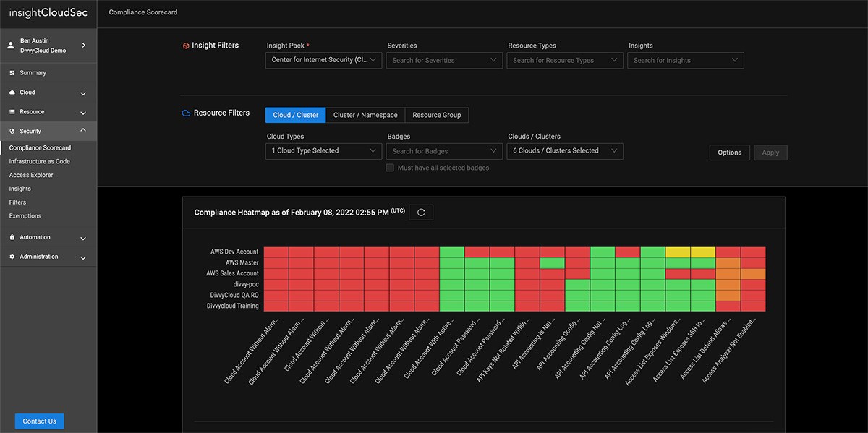Click the yellow AWS Dev Account cell under Access List Exposes Windows
The height and width of the screenshot is (433, 868).
coord(678,252)
